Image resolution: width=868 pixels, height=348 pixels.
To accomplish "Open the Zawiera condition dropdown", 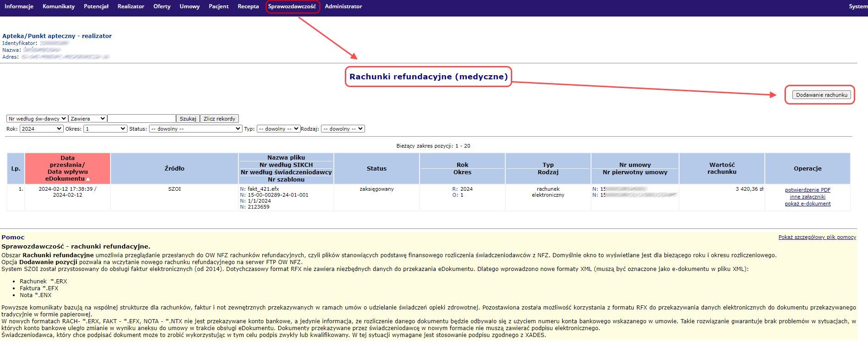I will point(88,119).
